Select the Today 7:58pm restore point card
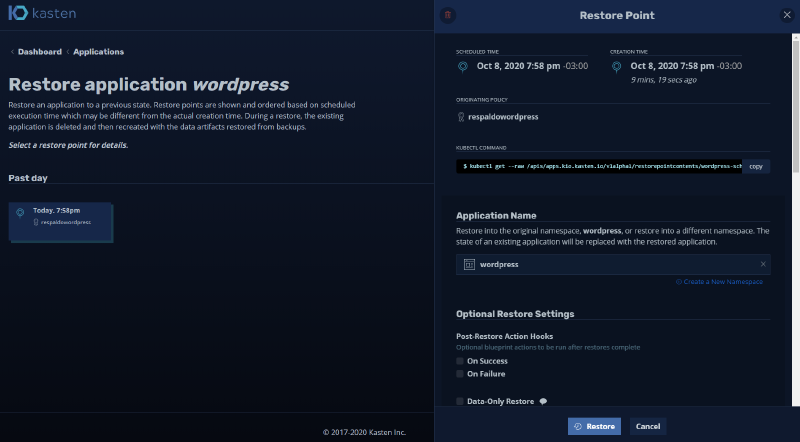The height and width of the screenshot is (442, 800). [60, 222]
